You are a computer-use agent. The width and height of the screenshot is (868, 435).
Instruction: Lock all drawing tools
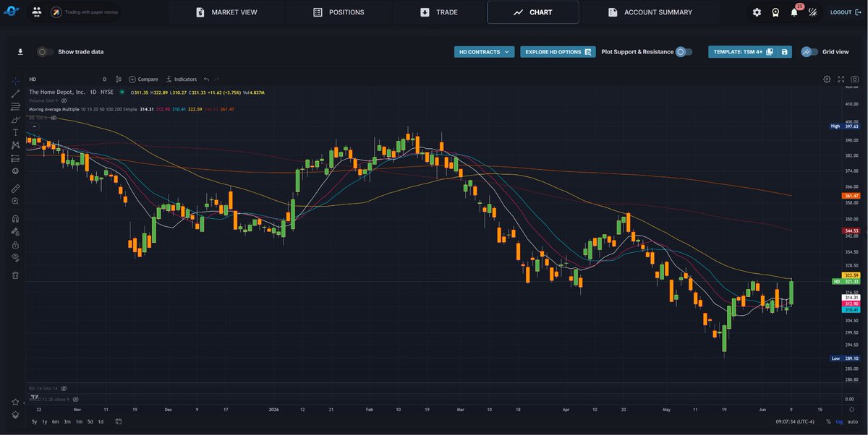pos(15,244)
